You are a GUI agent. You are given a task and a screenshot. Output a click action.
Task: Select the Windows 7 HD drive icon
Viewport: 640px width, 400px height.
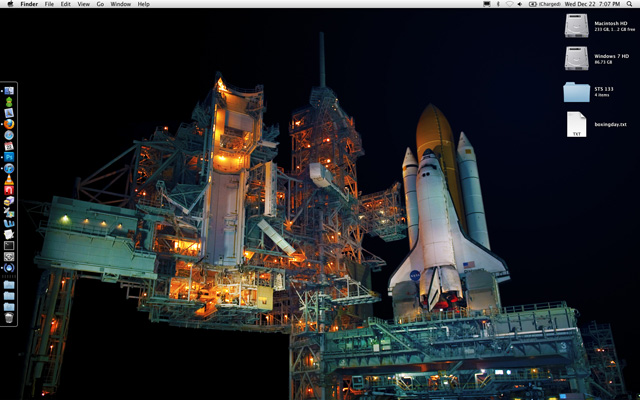576,58
